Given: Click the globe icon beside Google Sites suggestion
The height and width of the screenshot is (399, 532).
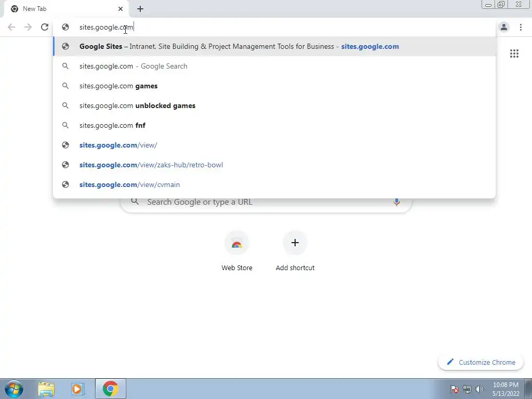Looking at the screenshot, I should (x=65, y=46).
